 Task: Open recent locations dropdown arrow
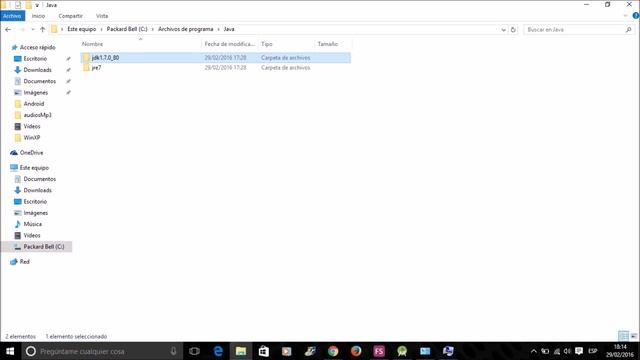click(33, 29)
